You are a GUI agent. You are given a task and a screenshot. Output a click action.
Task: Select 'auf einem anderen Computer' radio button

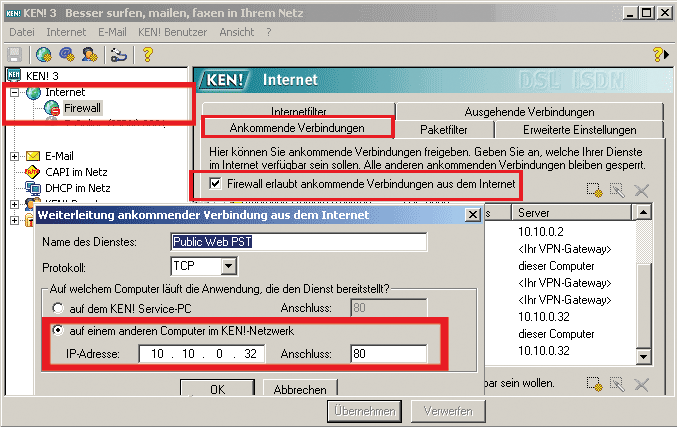coord(56,331)
